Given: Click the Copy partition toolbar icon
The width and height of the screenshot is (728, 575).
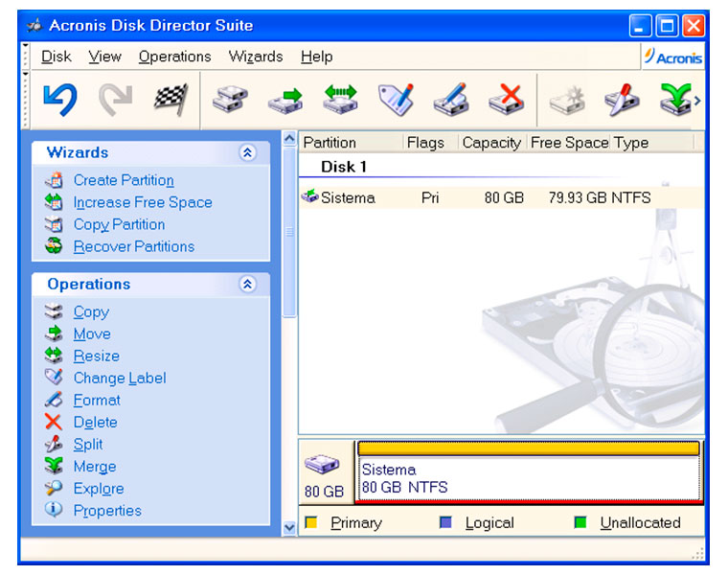Looking at the screenshot, I should pyautogui.click(x=230, y=99).
